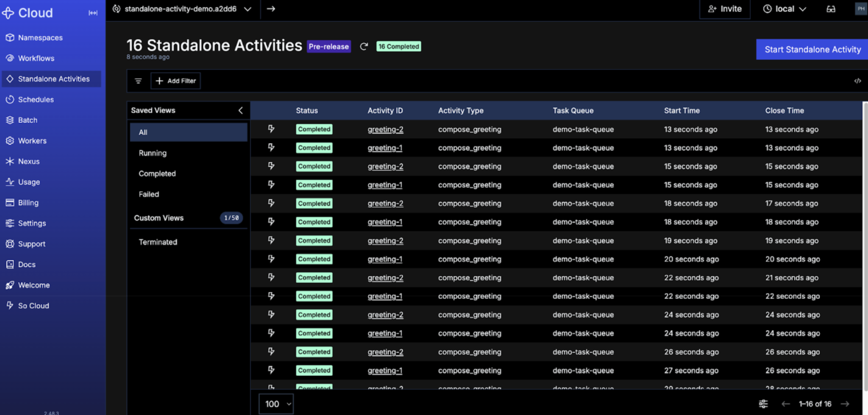The height and width of the screenshot is (415, 868).
Task: Click the filter lines icon
Action: [138, 81]
